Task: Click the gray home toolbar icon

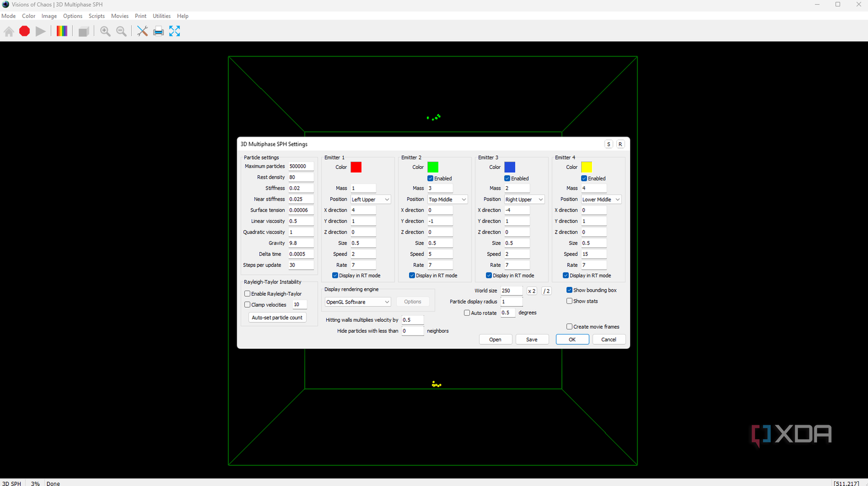Action: click(x=9, y=31)
